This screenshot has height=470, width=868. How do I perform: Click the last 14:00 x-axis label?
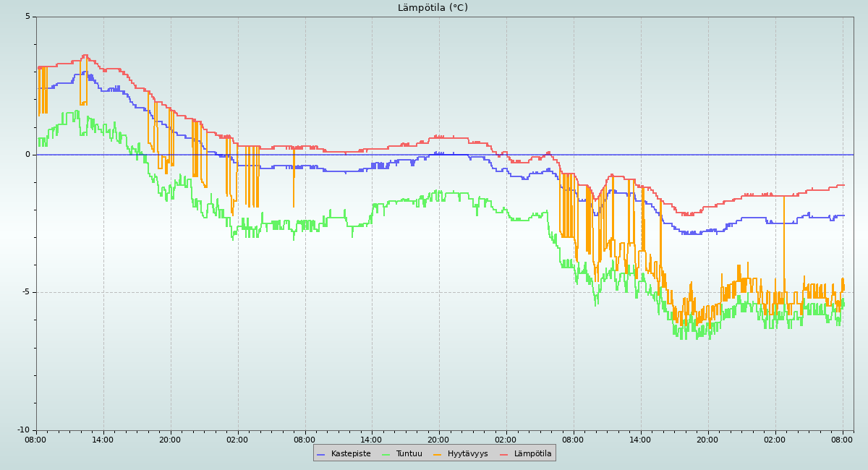[x=640, y=440]
